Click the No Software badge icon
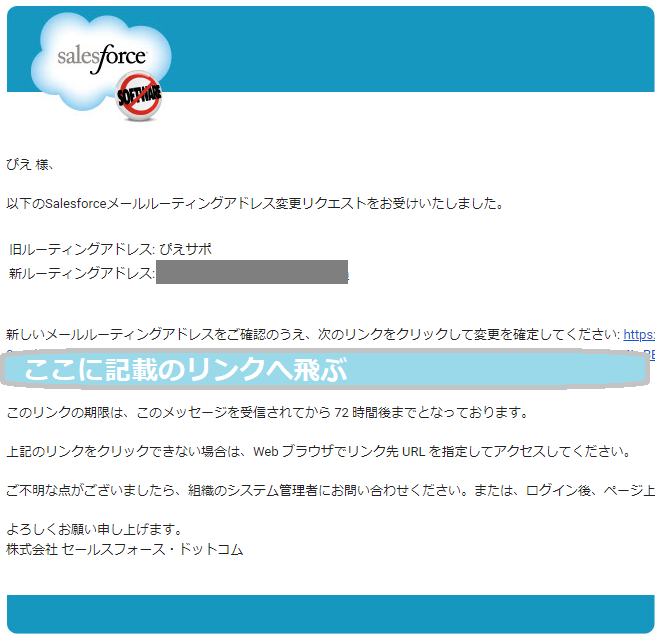The height and width of the screenshot is (636, 655). [139, 96]
